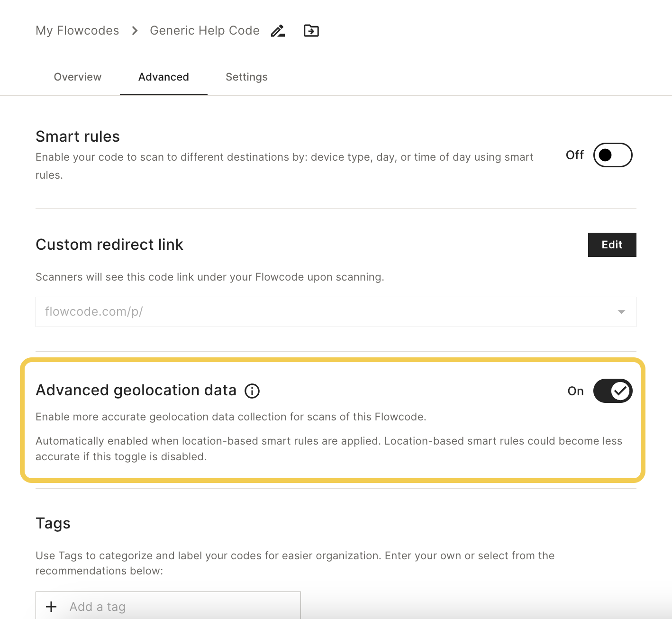Click the plus icon beside Add a tag

51,607
